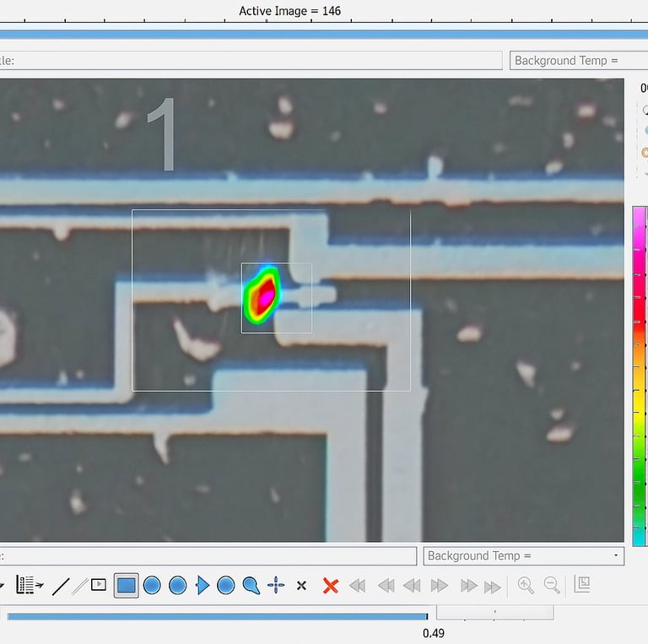Click the title input field above the image
Viewport: 648px width, 644px height.
[x=251, y=61]
